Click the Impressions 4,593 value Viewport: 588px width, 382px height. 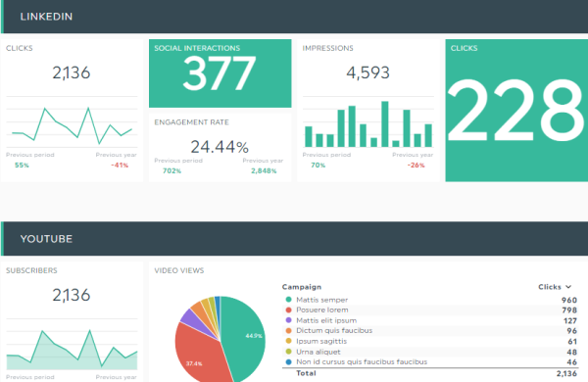pyautogui.click(x=367, y=72)
